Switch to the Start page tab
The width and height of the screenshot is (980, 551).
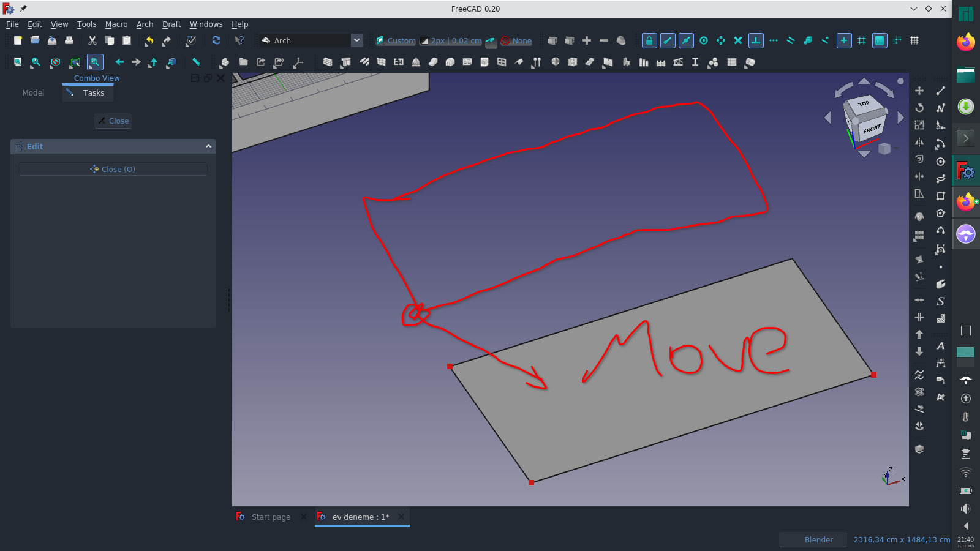(270, 517)
